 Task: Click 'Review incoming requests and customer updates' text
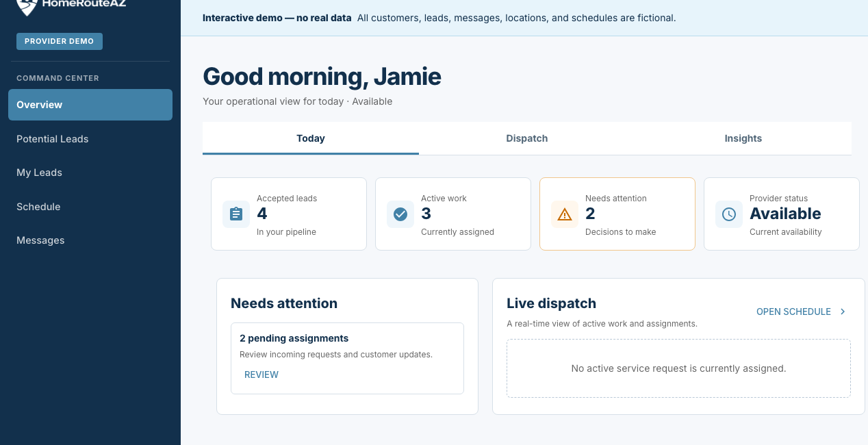click(x=336, y=355)
